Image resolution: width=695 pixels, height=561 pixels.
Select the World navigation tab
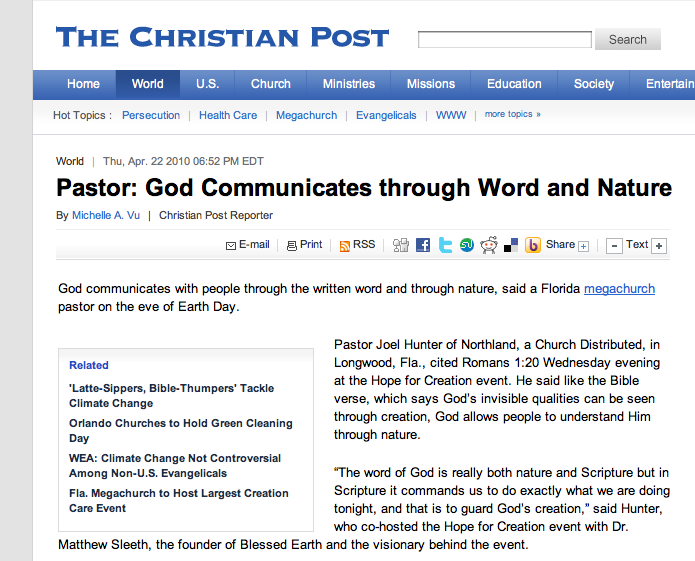click(148, 84)
